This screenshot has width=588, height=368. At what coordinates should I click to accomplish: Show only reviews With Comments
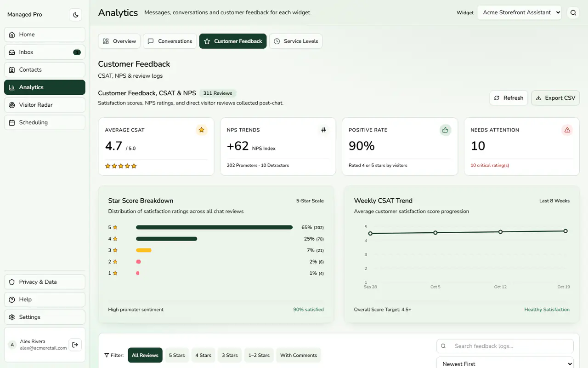[299, 355]
